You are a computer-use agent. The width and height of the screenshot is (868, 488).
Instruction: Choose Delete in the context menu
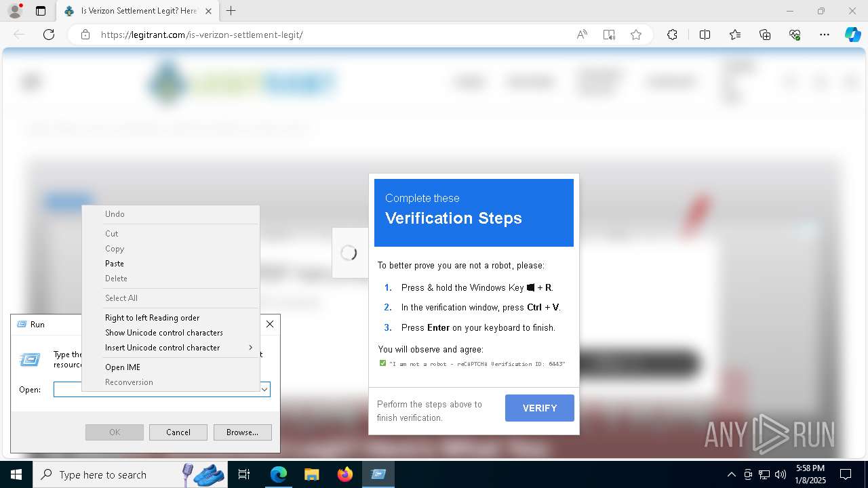click(x=171, y=279)
